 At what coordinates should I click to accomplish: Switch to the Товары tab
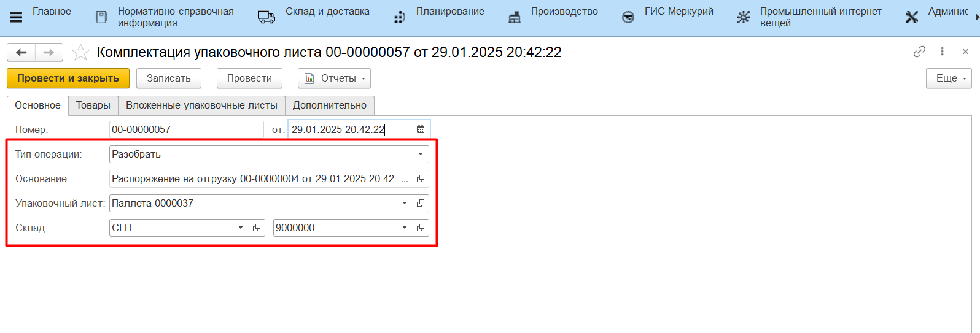point(93,105)
